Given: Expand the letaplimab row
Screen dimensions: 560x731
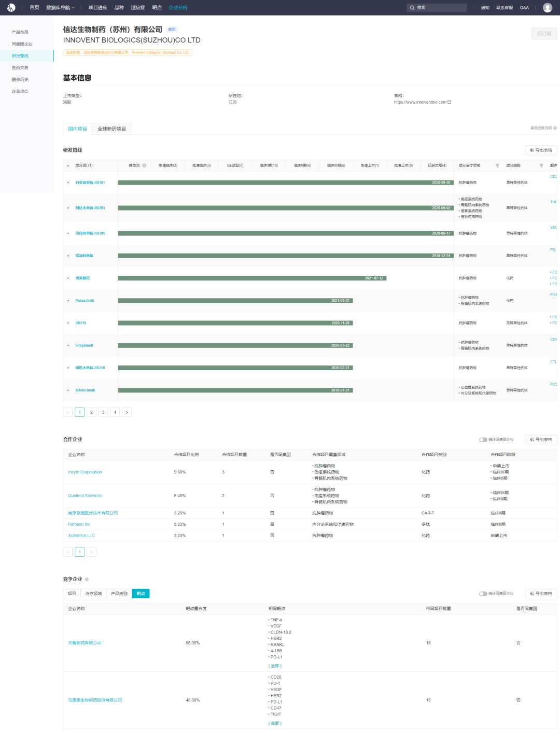Looking at the screenshot, I should (x=68, y=345).
